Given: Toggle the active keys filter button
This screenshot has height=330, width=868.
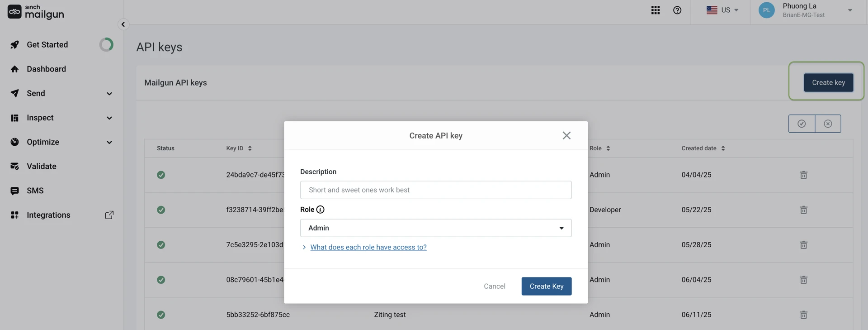Looking at the screenshot, I should click(x=802, y=124).
